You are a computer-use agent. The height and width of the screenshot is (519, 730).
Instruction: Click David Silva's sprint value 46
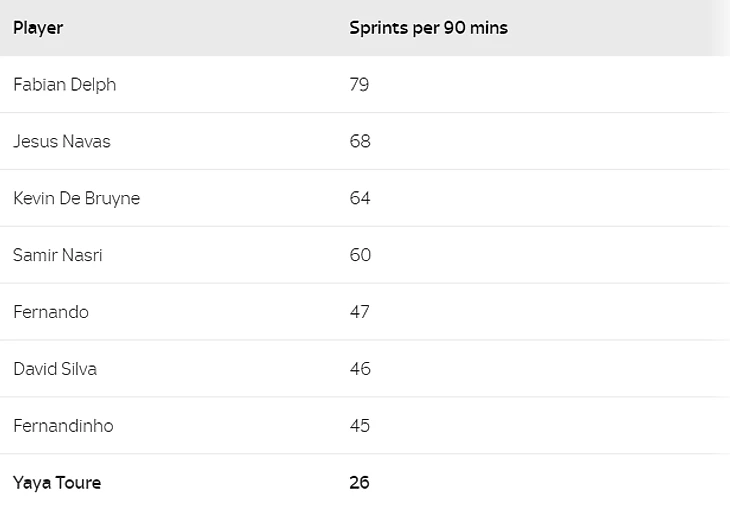[x=359, y=369]
